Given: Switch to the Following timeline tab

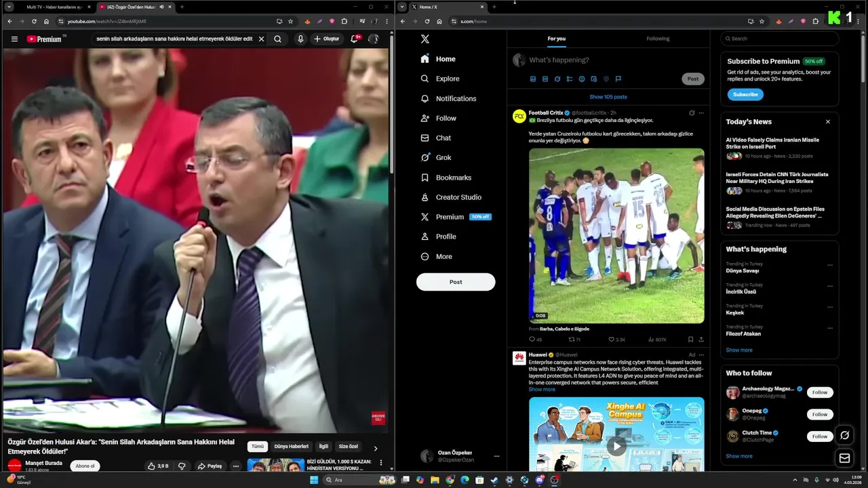Looking at the screenshot, I should point(658,39).
